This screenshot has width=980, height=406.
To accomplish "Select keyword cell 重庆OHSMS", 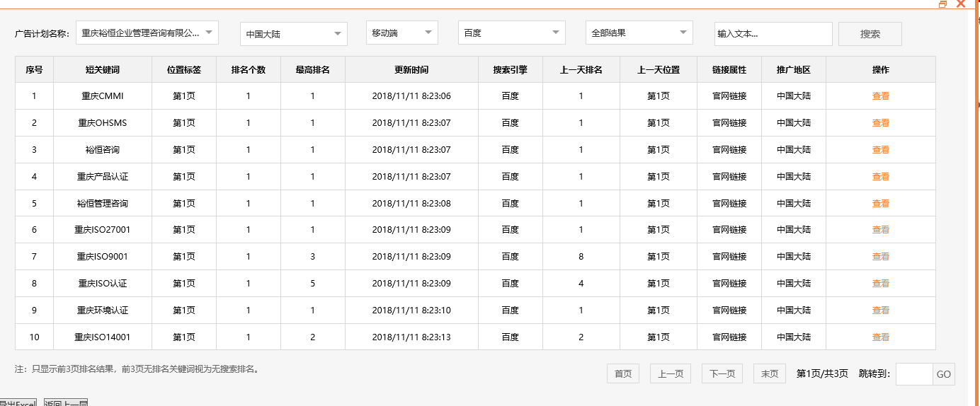I will [103, 123].
